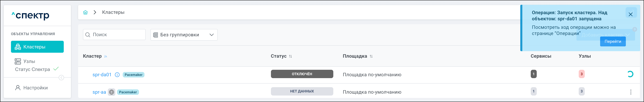Open the three-dot menu for spr-aa
The width and height of the screenshot is (644, 102).
pyautogui.click(x=630, y=92)
